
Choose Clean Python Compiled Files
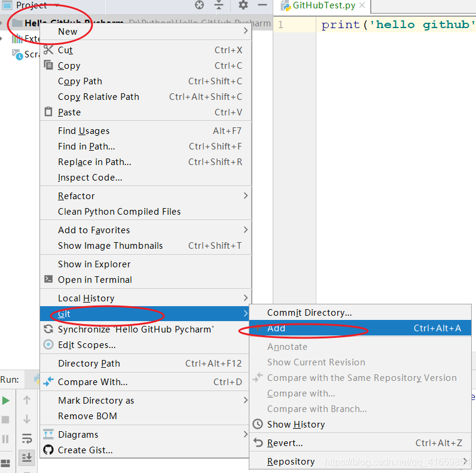(146, 211)
